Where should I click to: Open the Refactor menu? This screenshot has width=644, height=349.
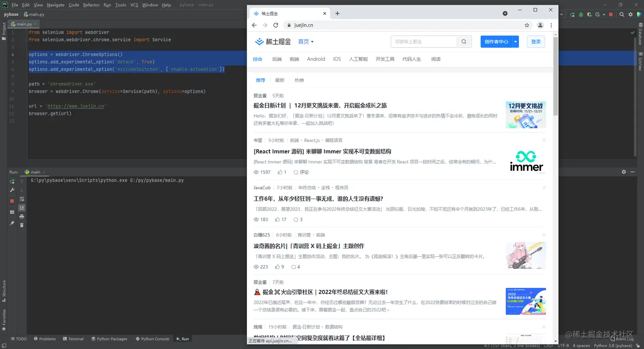pos(91,5)
